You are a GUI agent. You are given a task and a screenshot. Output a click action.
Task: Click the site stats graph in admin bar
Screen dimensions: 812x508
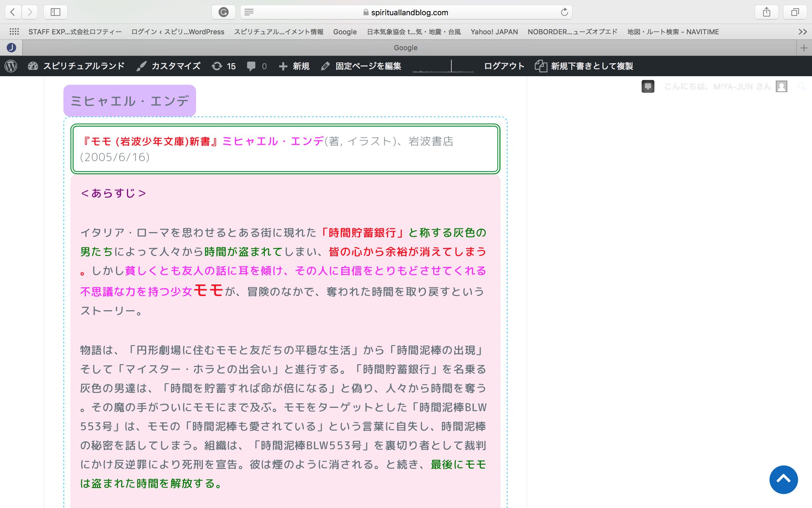443,66
